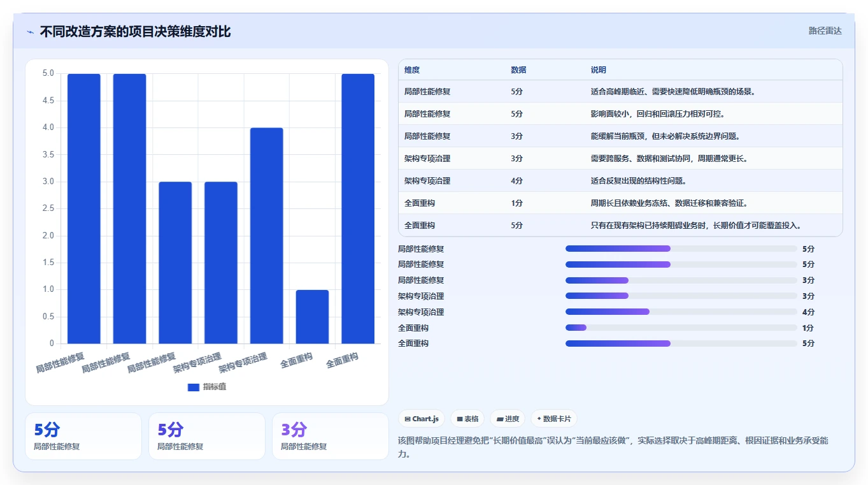Click the 全面重构 chart bar reaching 5.0
This screenshot has height=485, width=868.
358,209
